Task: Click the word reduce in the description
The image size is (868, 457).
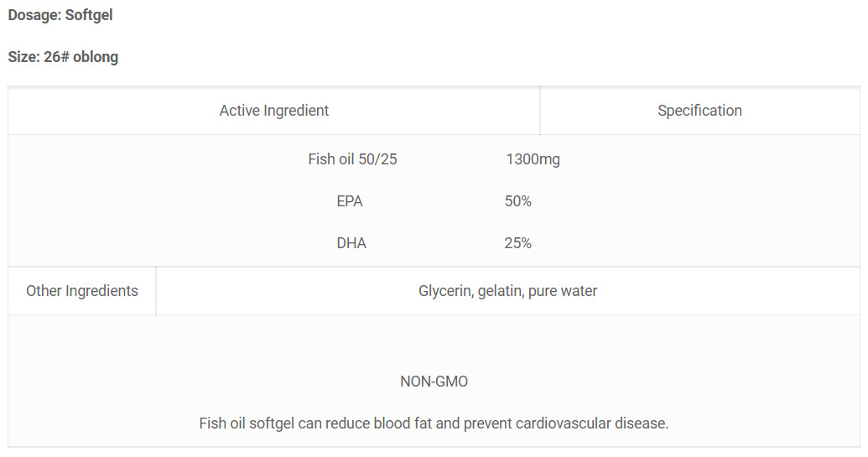Action: click(x=348, y=423)
